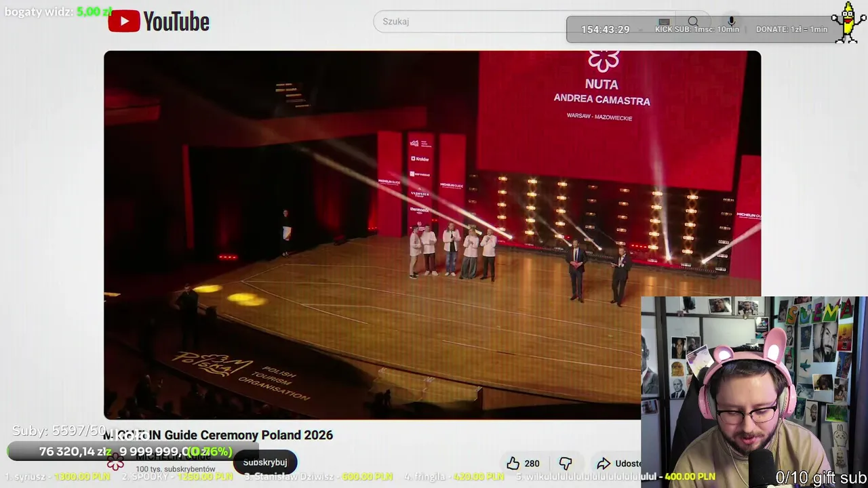Click the donation goal progress bar
The width and height of the screenshot is (868, 488).
click(133, 451)
